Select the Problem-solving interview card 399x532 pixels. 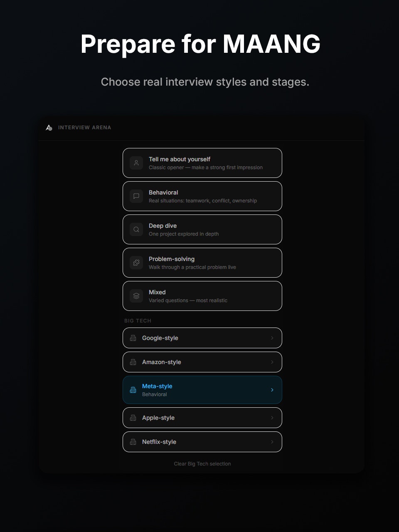(x=202, y=263)
